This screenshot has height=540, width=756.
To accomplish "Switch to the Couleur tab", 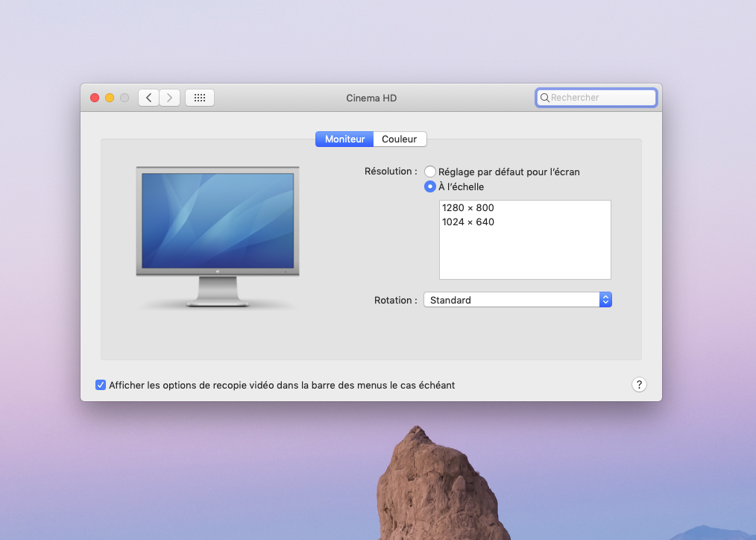I will (400, 139).
